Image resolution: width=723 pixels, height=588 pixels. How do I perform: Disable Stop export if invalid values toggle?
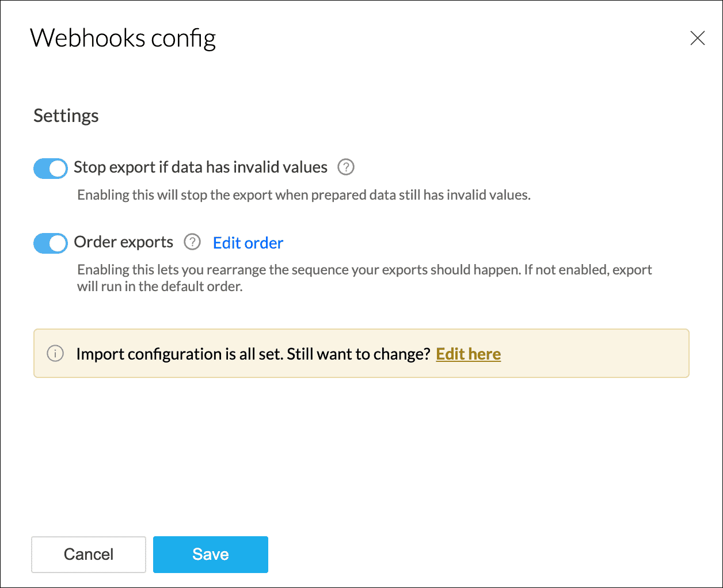(x=51, y=169)
